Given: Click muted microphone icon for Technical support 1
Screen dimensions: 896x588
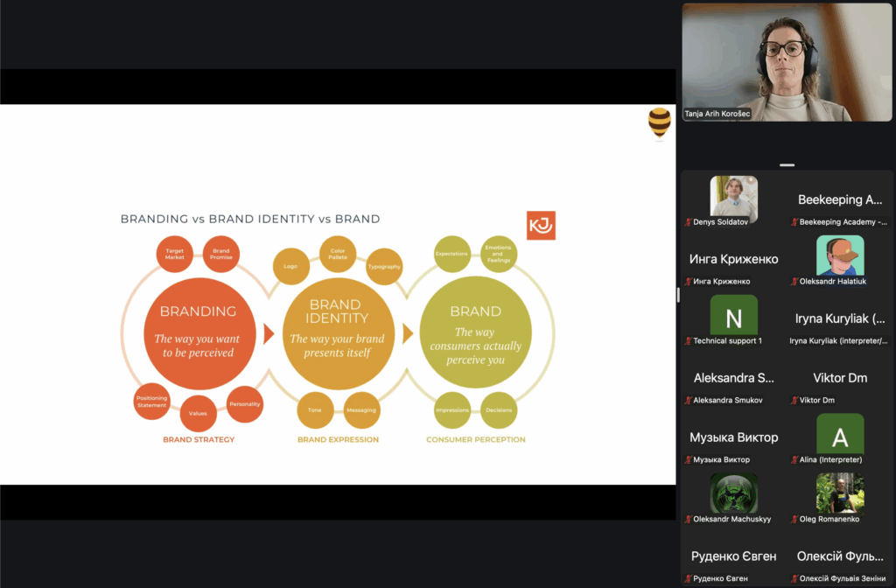Looking at the screenshot, I should [x=689, y=341].
